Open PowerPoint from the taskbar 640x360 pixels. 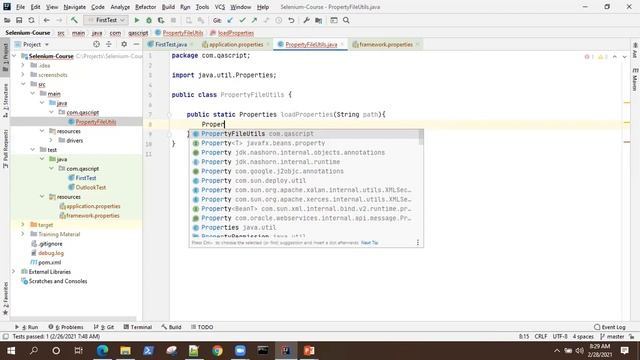coord(309,351)
